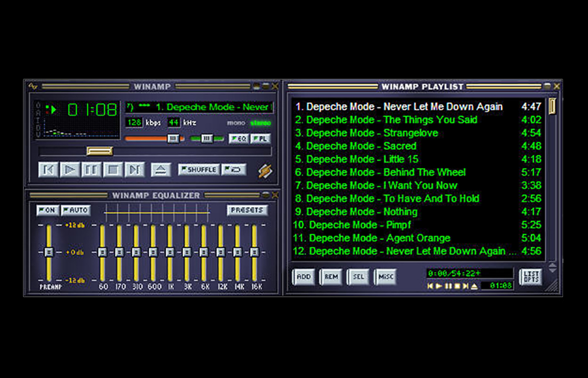Skip to next track button
This screenshot has width=588, height=378.
135,170
